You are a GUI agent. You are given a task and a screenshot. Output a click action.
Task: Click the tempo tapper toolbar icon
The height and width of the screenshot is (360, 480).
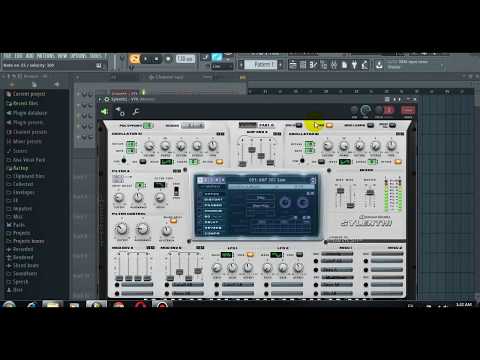click(x=365, y=65)
